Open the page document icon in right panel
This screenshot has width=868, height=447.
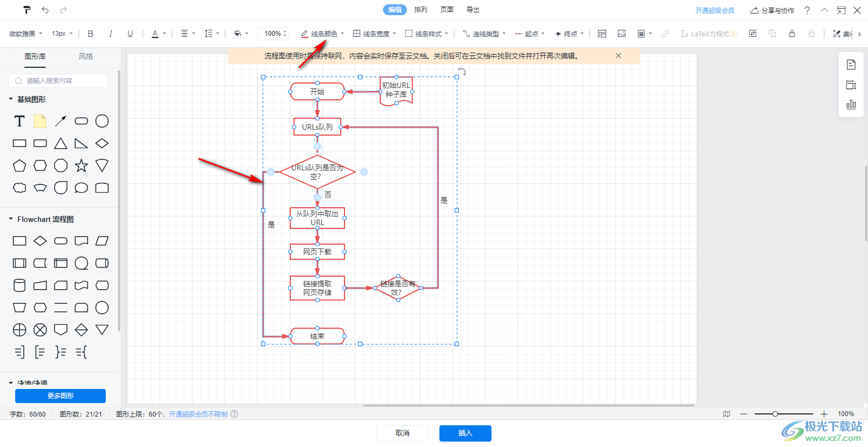(851, 65)
